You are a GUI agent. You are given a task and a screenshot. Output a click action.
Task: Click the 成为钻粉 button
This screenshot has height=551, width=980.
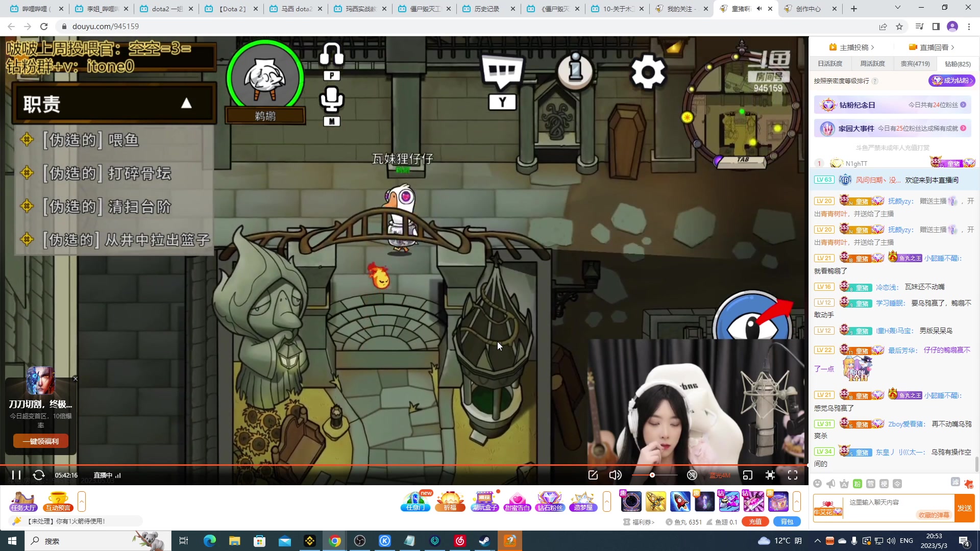(952, 81)
